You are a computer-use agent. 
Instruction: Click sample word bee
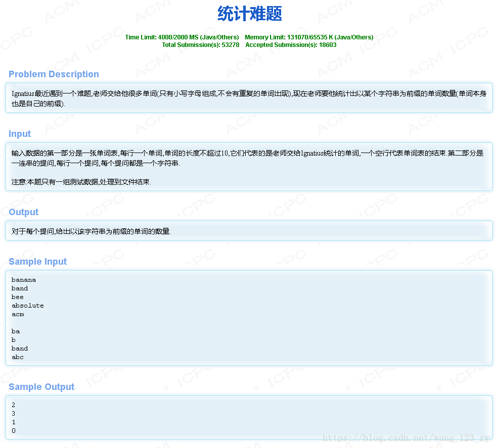17,297
